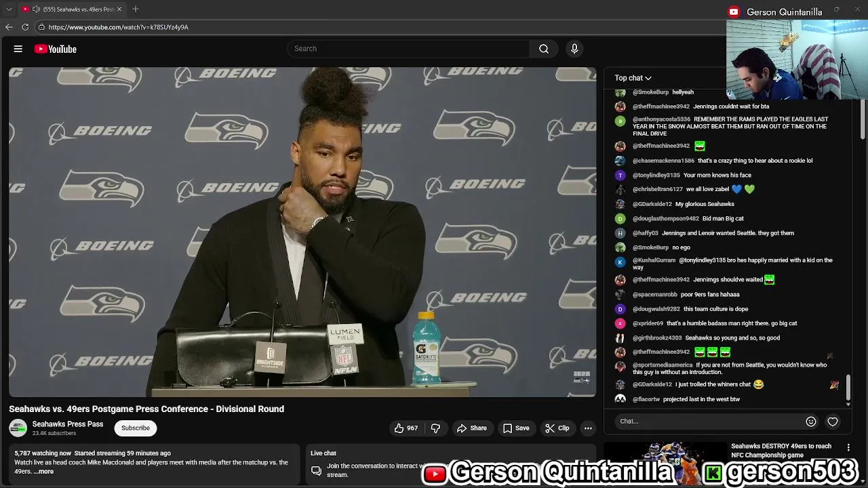Select the Seahawks vs. 49ers browser tab
The height and width of the screenshot is (488, 868).
[x=71, y=9]
